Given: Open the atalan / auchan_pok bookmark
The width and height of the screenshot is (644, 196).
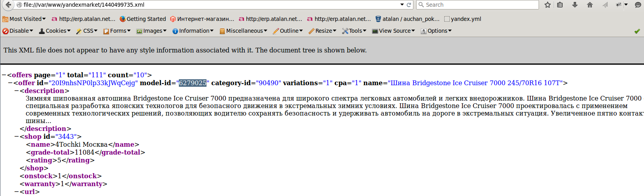Looking at the screenshot, I should point(407,19).
